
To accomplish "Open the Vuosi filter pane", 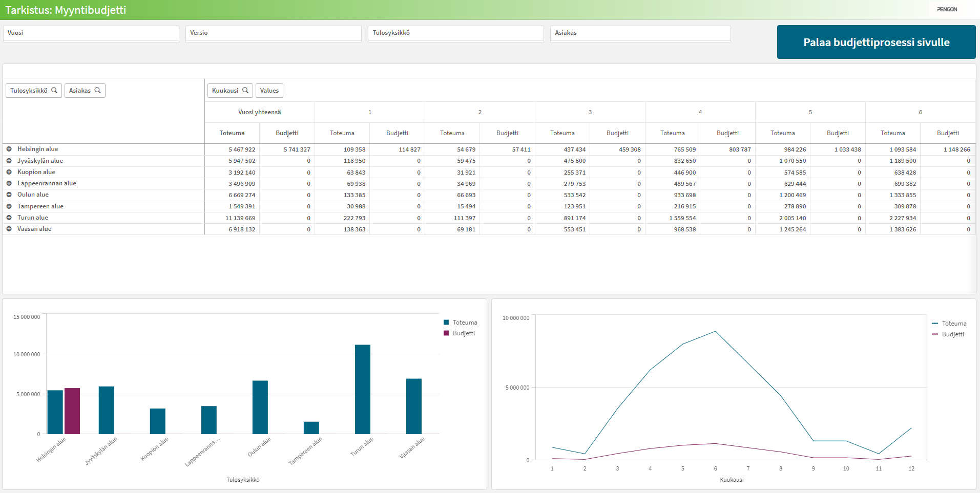I will coord(91,33).
